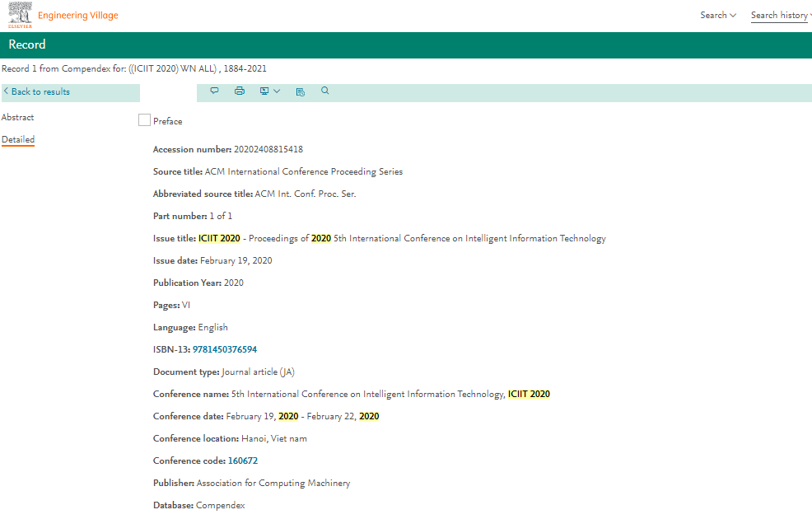Viewport: 812px width, 519px height.
Task: Click issue date February 19, 2020
Action: click(236, 260)
